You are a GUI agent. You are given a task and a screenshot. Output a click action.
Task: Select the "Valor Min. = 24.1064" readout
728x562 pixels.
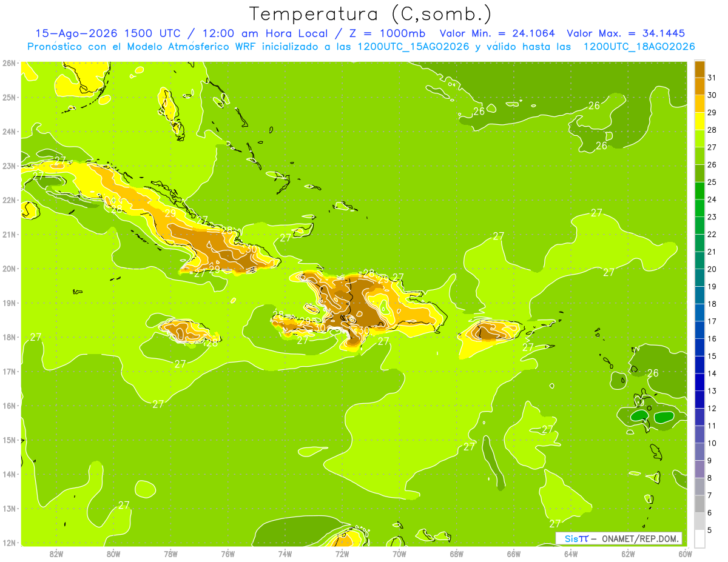point(497,33)
